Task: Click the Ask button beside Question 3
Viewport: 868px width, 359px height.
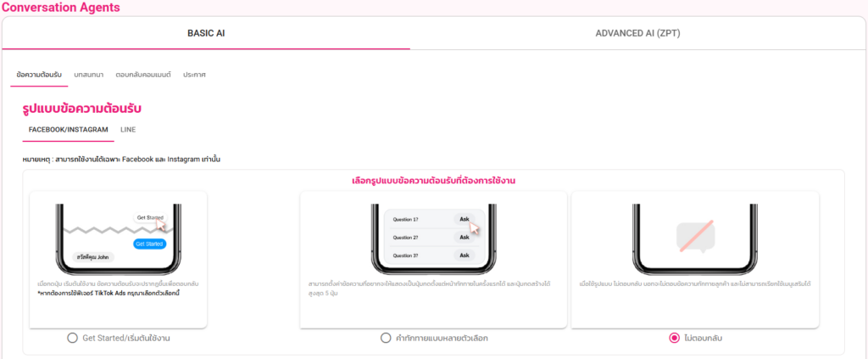Action: coord(464,255)
